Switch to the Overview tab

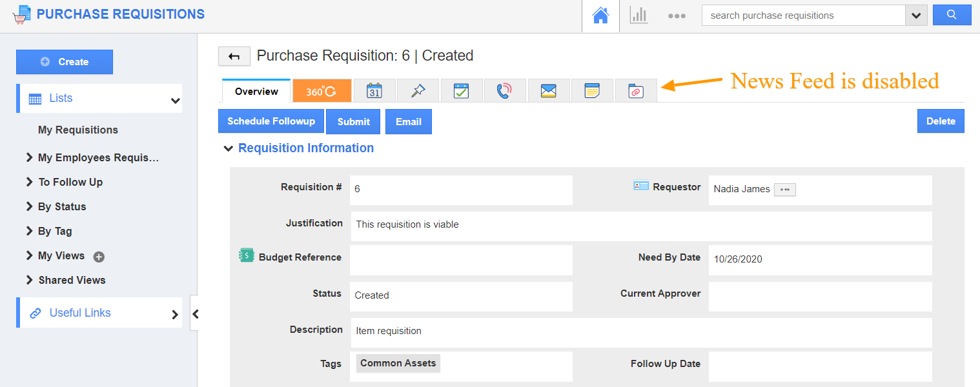(x=255, y=91)
